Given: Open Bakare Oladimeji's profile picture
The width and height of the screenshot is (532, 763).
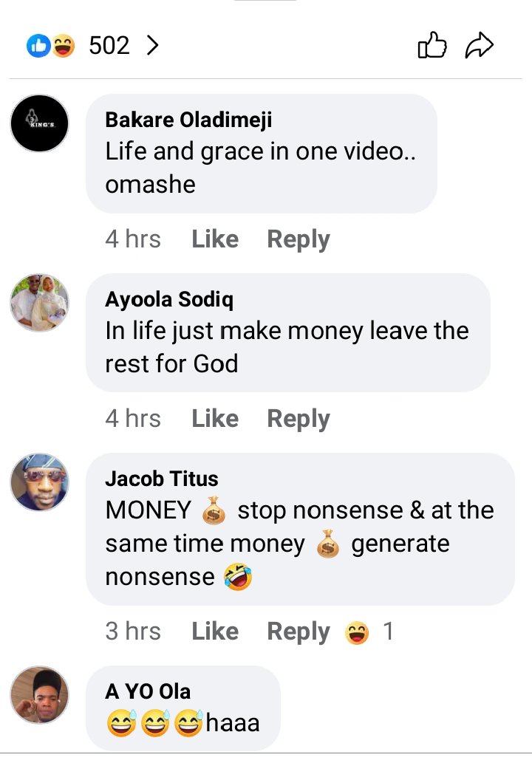Looking at the screenshot, I should (39, 123).
